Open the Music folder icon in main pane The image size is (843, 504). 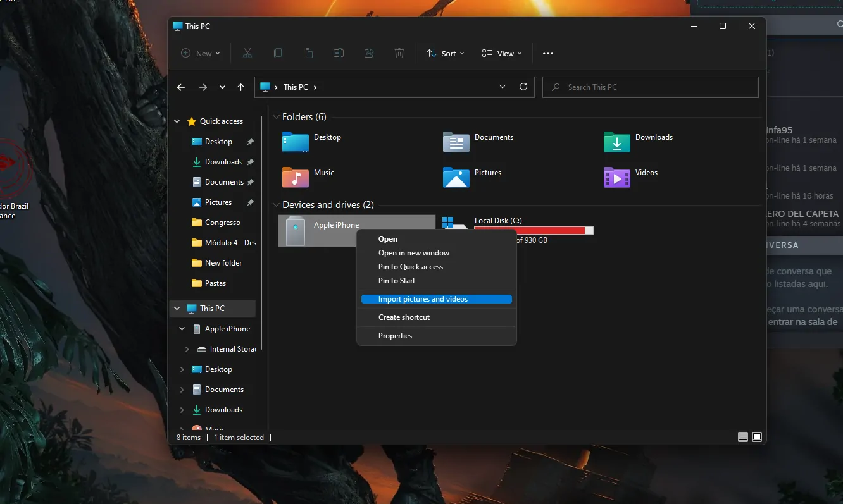click(296, 177)
